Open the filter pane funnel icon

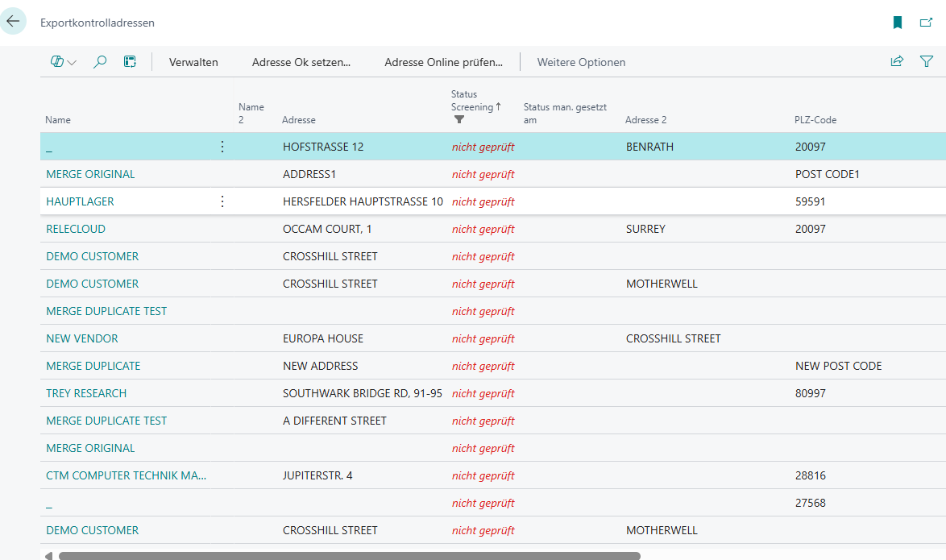pyautogui.click(x=927, y=61)
